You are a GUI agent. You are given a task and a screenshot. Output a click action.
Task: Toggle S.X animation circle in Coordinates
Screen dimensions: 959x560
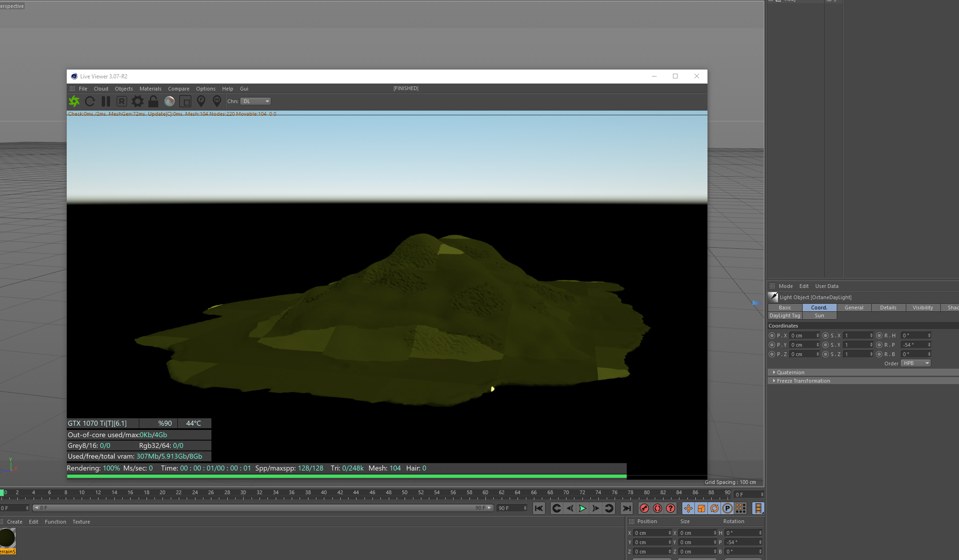coord(826,336)
